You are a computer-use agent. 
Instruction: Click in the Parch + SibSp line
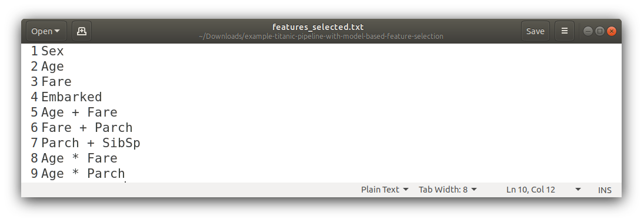91,143
